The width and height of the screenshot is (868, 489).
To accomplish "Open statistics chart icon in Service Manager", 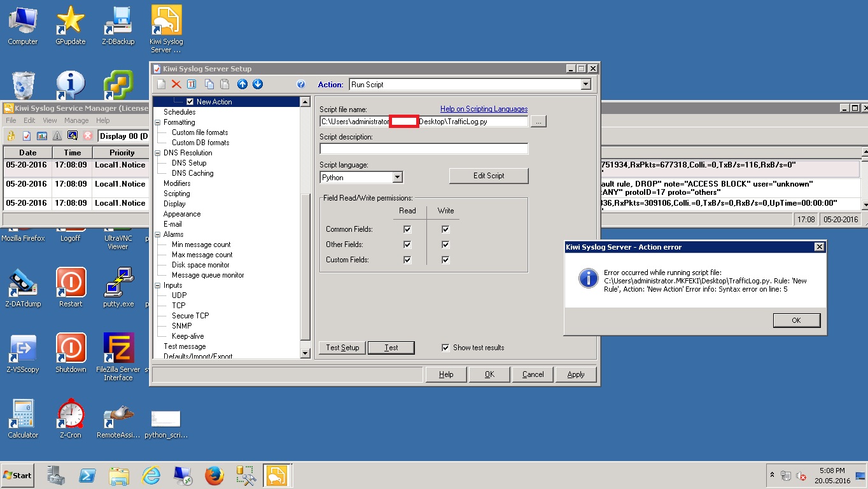I will tap(42, 136).
